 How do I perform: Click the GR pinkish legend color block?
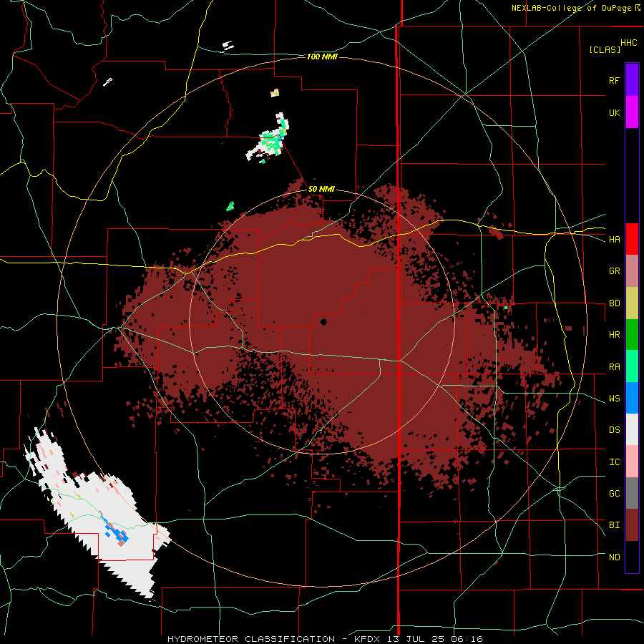tap(632, 271)
